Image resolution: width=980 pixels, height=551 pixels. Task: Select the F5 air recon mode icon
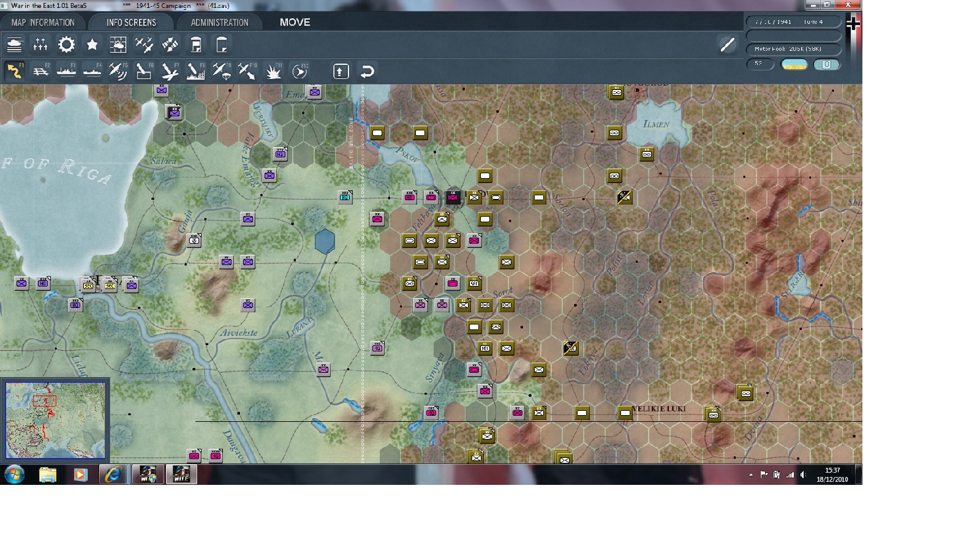(x=118, y=71)
